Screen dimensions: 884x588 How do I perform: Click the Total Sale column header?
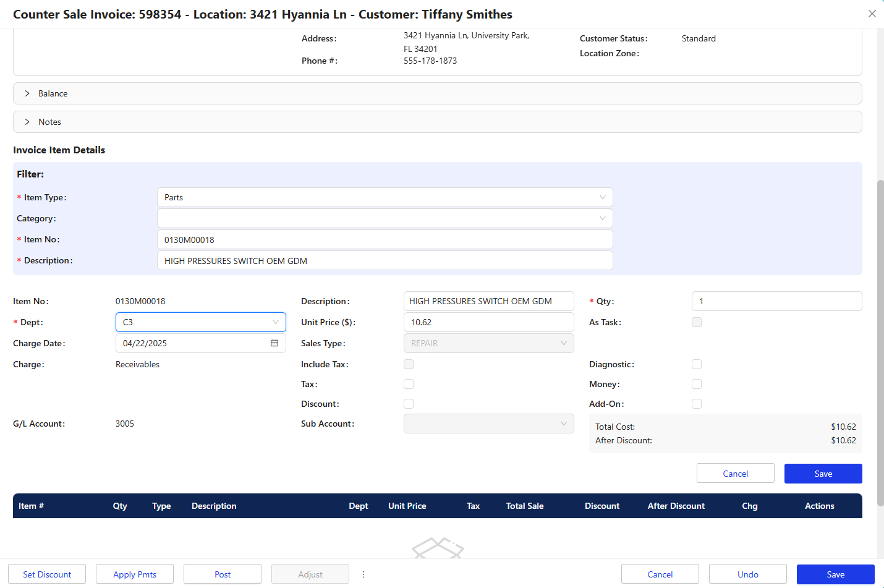click(525, 506)
